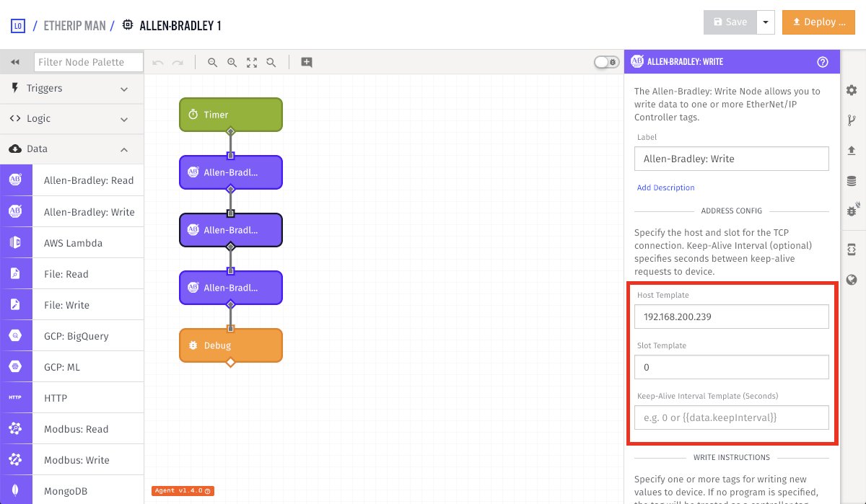This screenshot has height=504, width=866.
Task: Open the globals braces tab
Action: 852,249
